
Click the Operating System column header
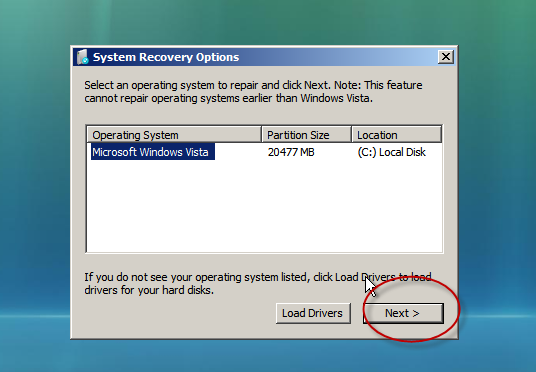click(174, 135)
